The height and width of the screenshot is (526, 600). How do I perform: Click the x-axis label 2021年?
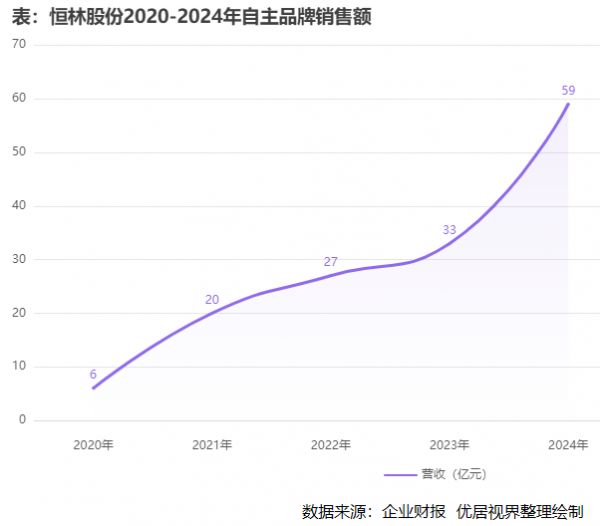pos(212,445)
